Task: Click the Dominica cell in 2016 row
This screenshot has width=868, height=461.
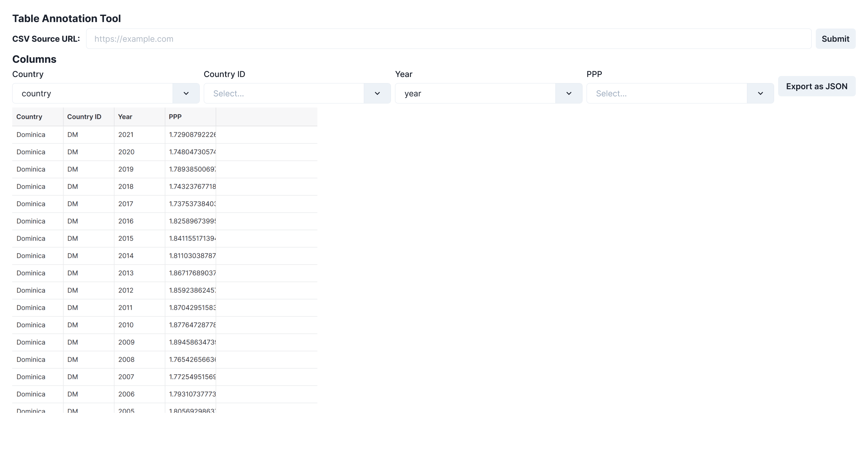Action: (31, 221)
